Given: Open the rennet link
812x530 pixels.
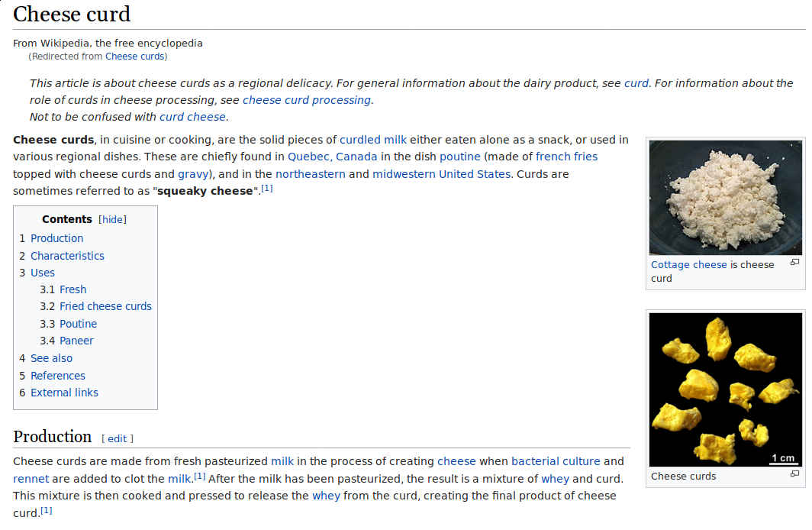Looking at the screenshot, I should [31, 480].
